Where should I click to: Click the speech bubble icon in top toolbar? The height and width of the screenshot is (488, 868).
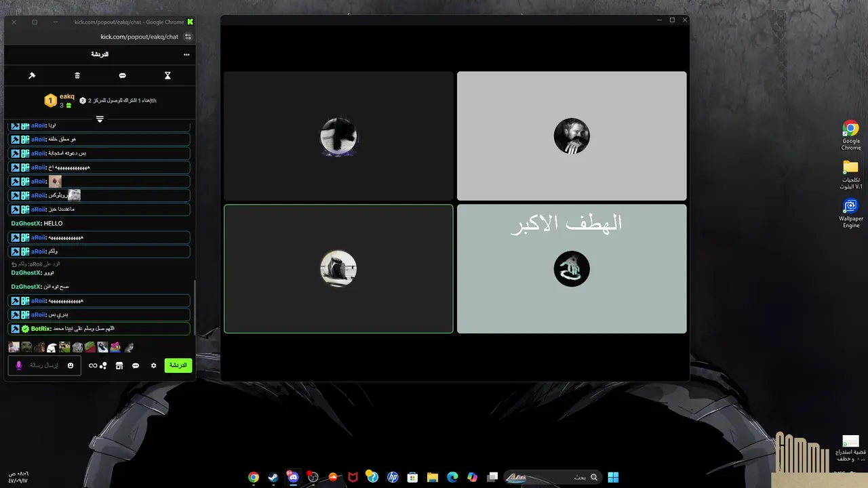123,75
